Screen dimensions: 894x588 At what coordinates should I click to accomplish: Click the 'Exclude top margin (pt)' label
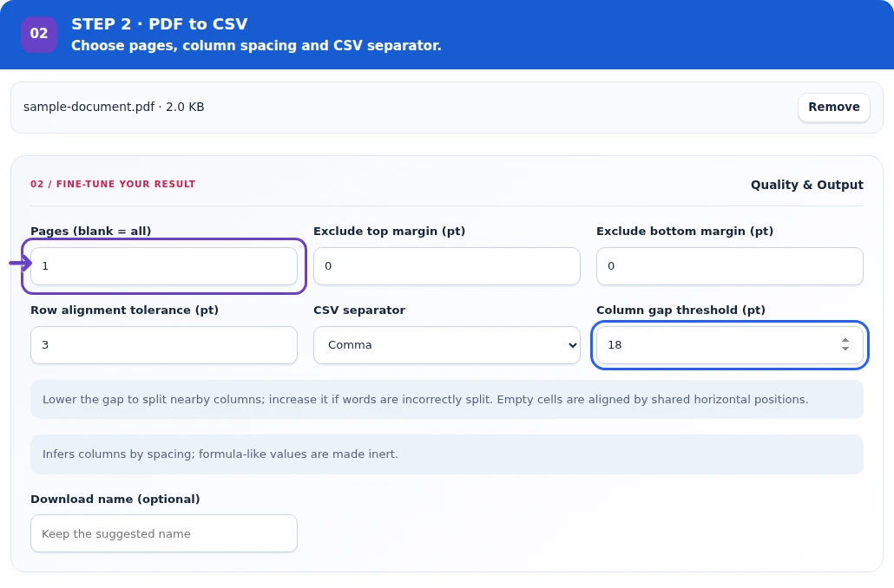point(390,231)
